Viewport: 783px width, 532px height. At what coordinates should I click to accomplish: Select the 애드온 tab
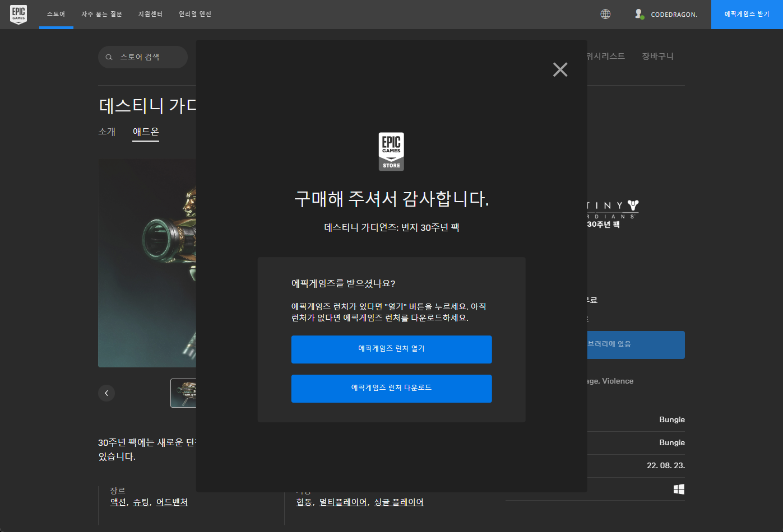pyautogui.click(x=146, y=132)
